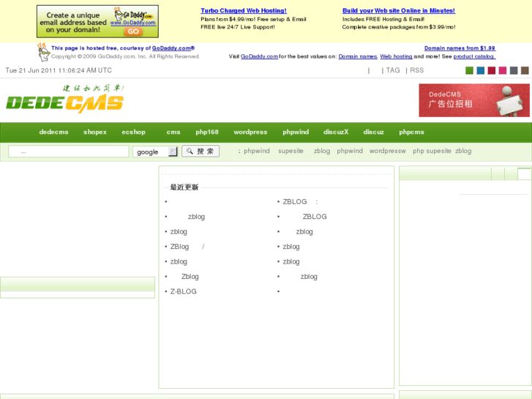Select the pink theme color swatch
This screenshot has width=532, height=399.
503,70
